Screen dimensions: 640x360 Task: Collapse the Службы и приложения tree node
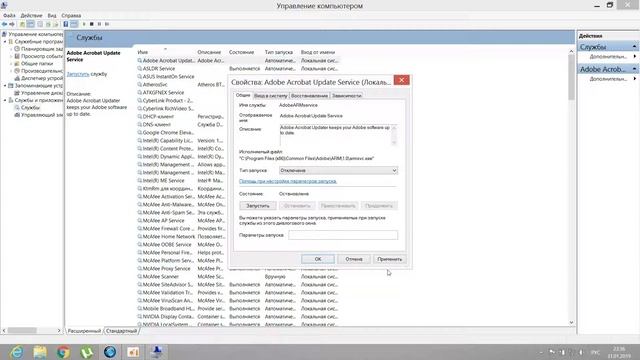tap(5, 100)
